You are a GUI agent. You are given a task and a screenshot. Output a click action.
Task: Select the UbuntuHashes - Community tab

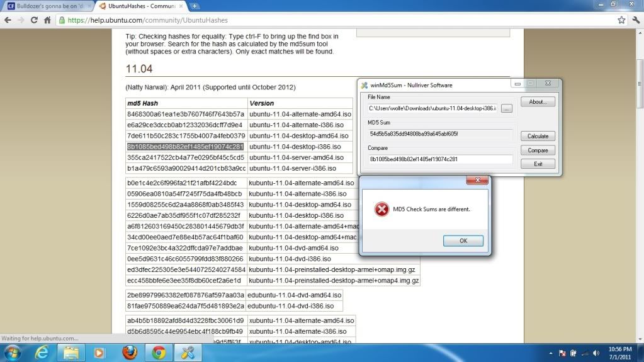click(141, 6)
